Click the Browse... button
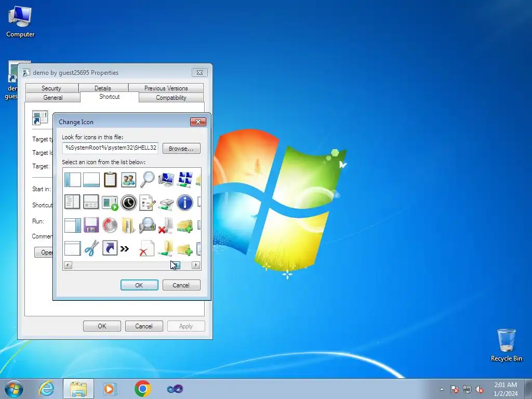Viewport: 532px width, 399px height. pyautogui.click(x=181, y=149)
